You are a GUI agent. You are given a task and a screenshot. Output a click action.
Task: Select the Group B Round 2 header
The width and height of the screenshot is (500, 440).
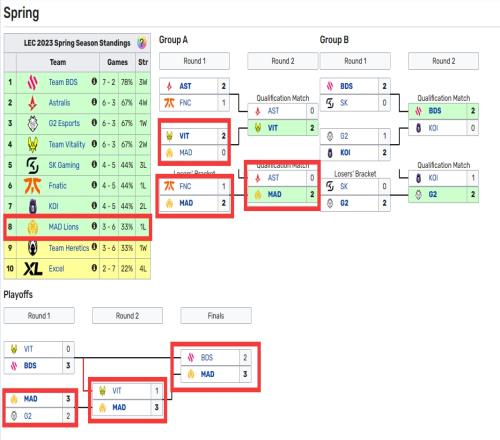pos(443,61)
